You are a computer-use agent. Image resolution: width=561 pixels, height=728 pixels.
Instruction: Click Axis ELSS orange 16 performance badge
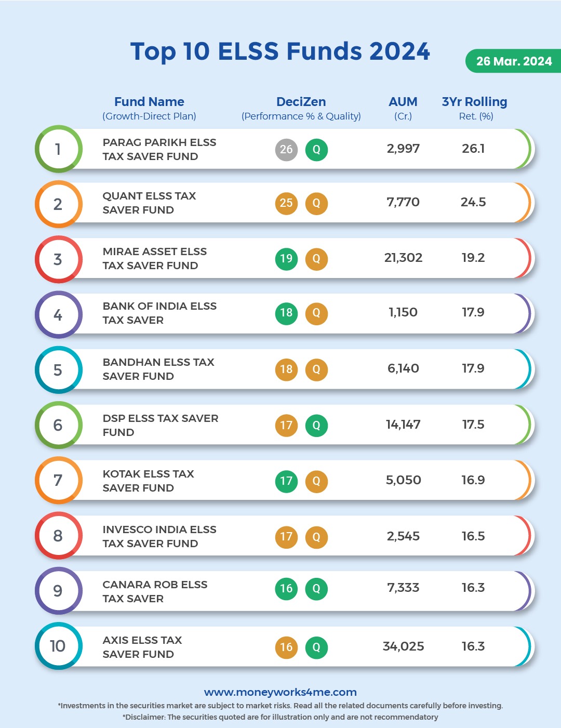click(x=286, y=647)
